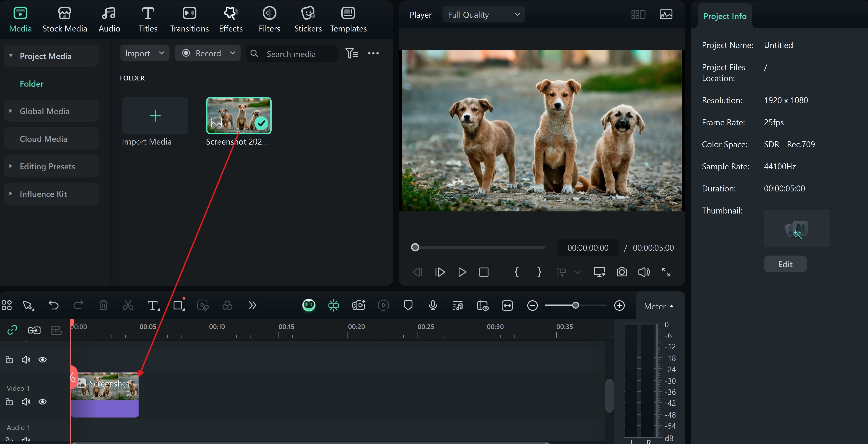Adjust the player volume speaker icon
This screenshot has width=868, height=444.
click(644, 272)
